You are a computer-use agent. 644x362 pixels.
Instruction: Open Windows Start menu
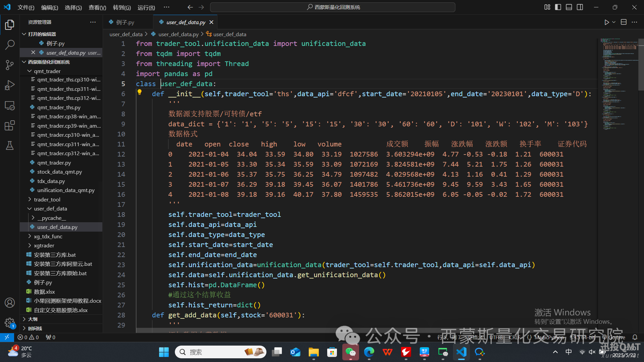click(x=164, y=352)
